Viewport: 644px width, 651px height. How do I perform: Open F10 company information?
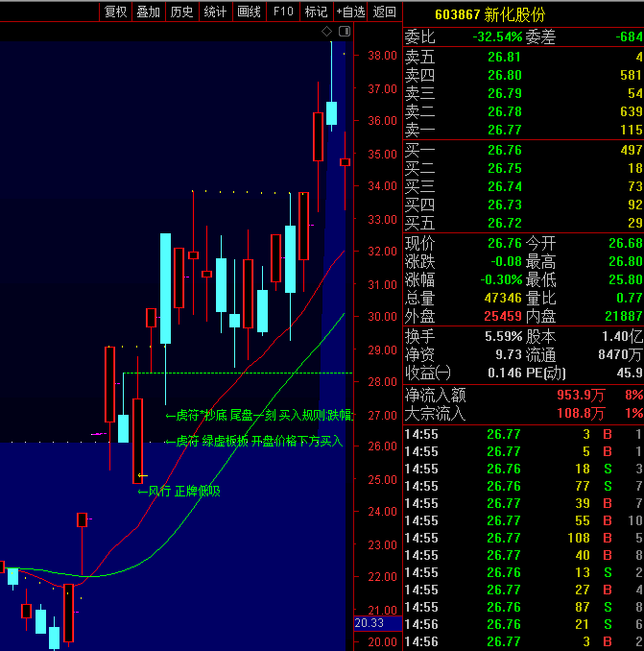click(283, 12)
